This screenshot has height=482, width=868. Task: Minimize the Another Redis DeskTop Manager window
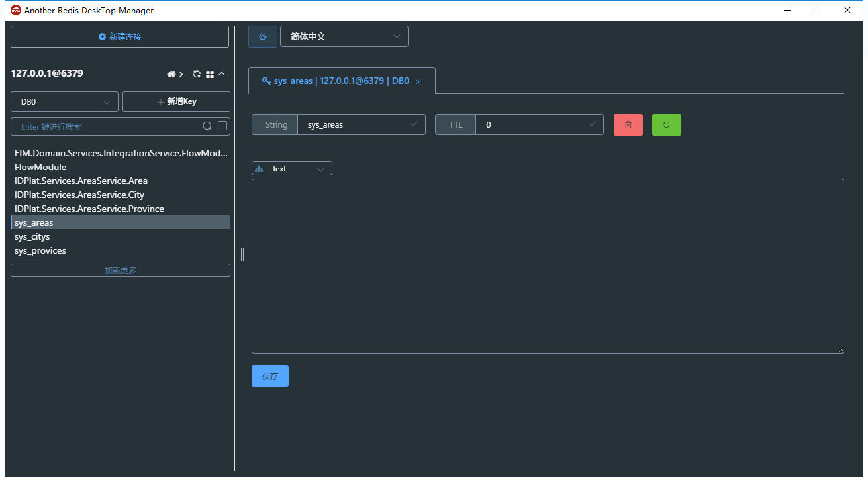click(787, 10)
